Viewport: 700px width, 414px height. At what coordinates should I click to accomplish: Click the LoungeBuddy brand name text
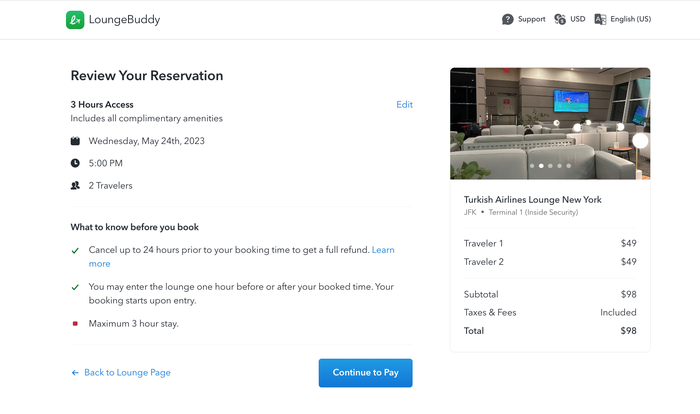(124, 20)
